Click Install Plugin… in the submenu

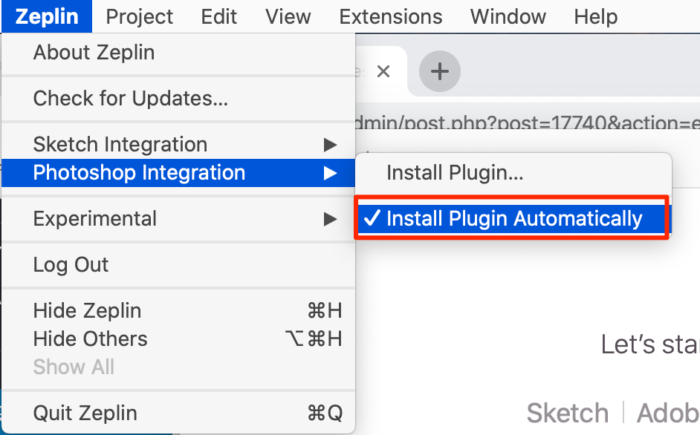[x=455, y=172]
